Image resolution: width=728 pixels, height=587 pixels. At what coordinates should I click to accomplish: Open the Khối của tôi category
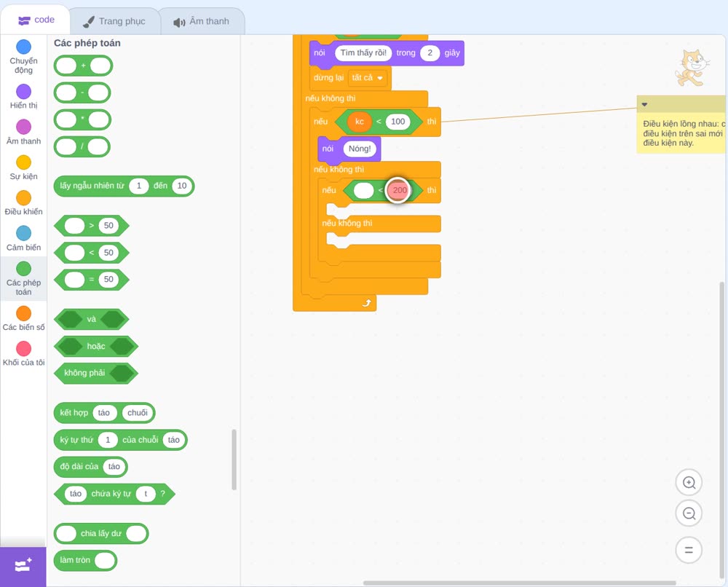[23, 354]
